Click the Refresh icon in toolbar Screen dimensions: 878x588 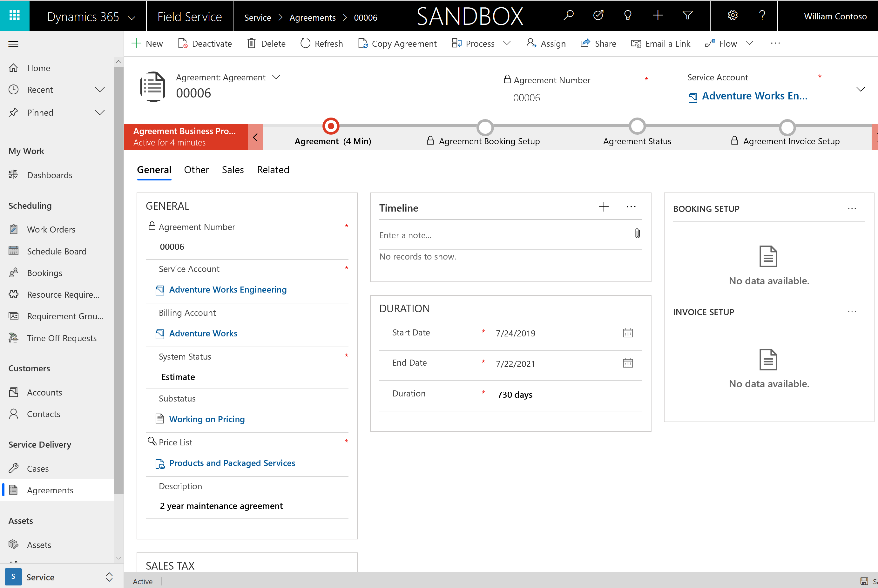point(304,43)
